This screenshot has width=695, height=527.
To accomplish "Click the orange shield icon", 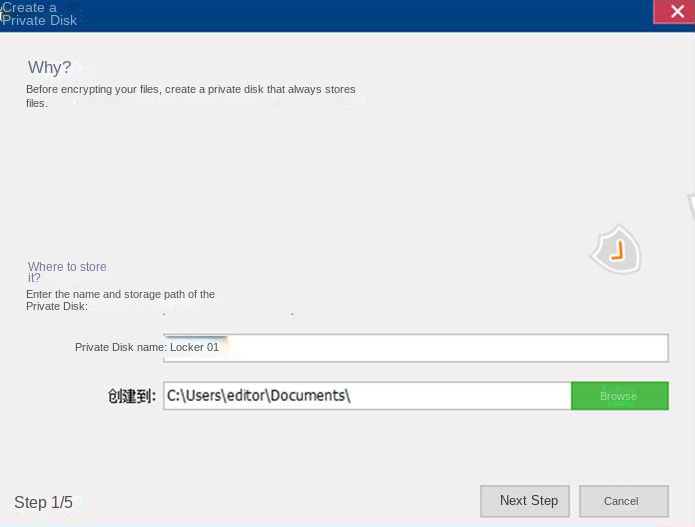I will point(616,250).
